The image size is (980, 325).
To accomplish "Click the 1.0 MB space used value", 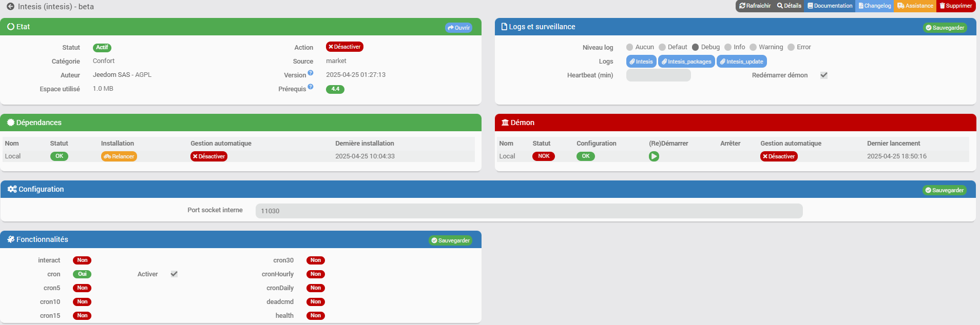I will coord(103,89).
